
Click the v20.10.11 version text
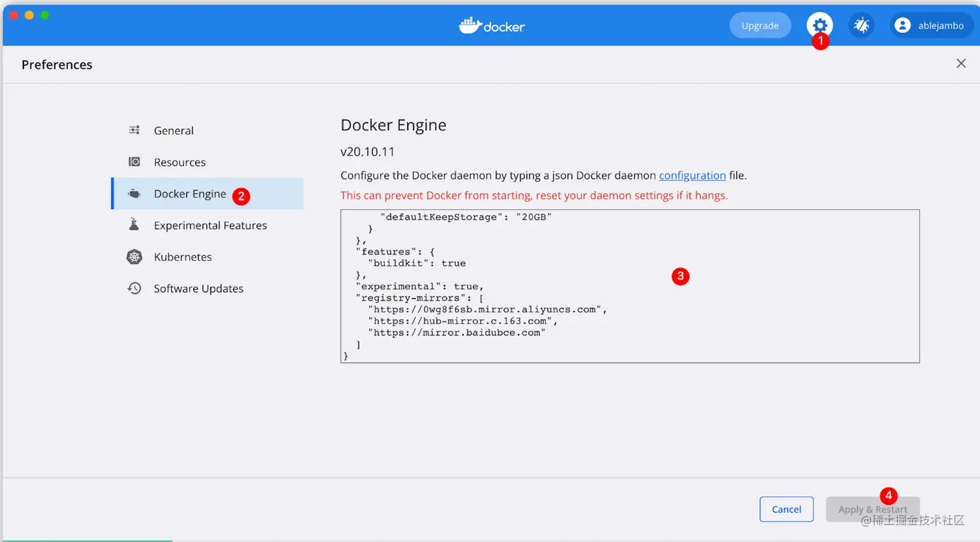point(367,152)
